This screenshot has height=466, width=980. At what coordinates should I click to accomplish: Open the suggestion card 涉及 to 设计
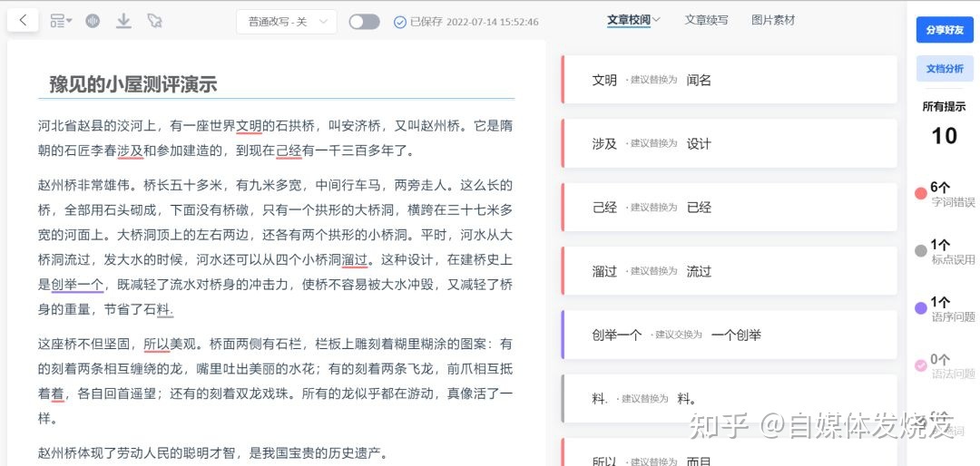[x=730, y=143]
